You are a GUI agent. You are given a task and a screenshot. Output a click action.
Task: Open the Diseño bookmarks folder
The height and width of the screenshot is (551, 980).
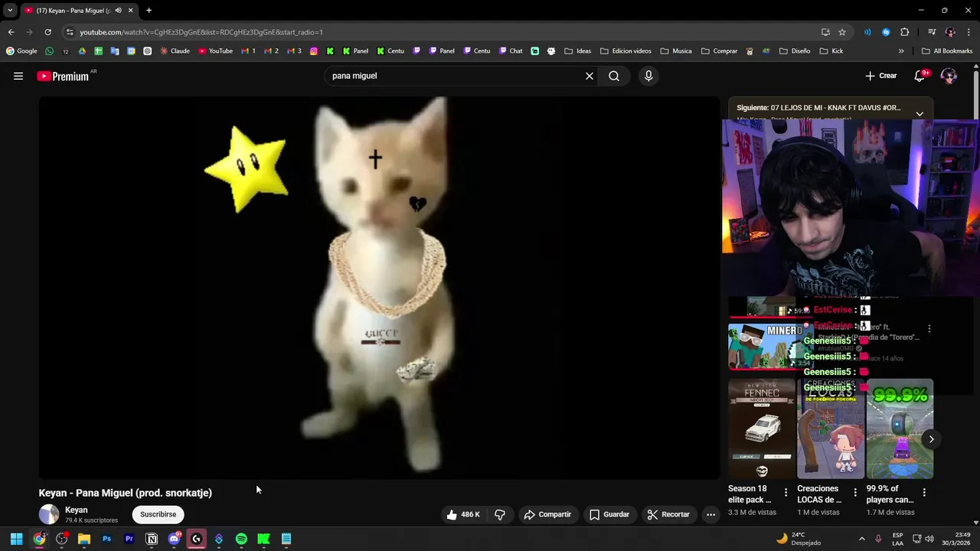[x=795, y=51]
